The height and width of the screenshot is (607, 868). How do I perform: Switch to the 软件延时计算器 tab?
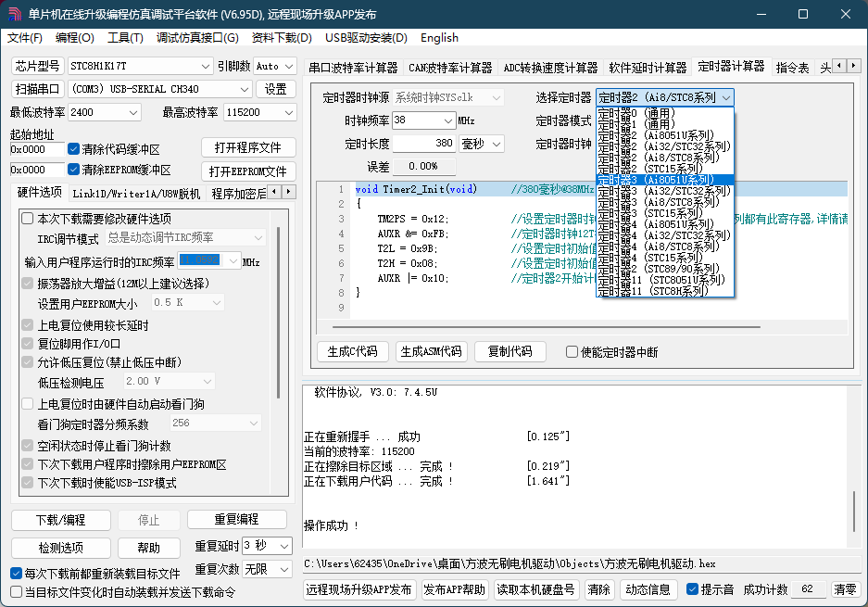[648, 68]
